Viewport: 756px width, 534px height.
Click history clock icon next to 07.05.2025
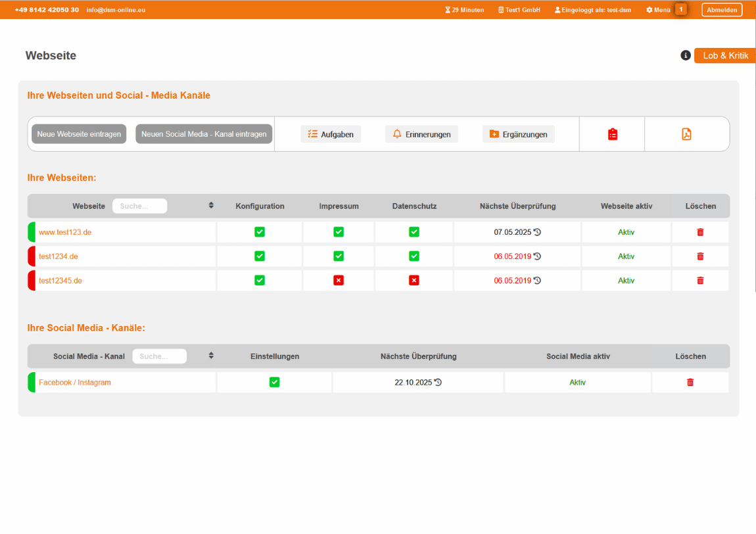click(x=537, y=232)
